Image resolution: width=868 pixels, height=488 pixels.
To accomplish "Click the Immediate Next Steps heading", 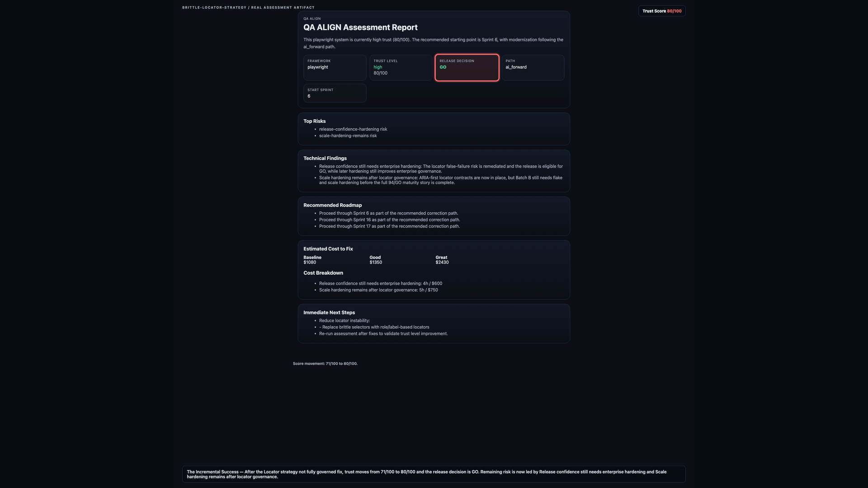I will (x=329, y=313).
